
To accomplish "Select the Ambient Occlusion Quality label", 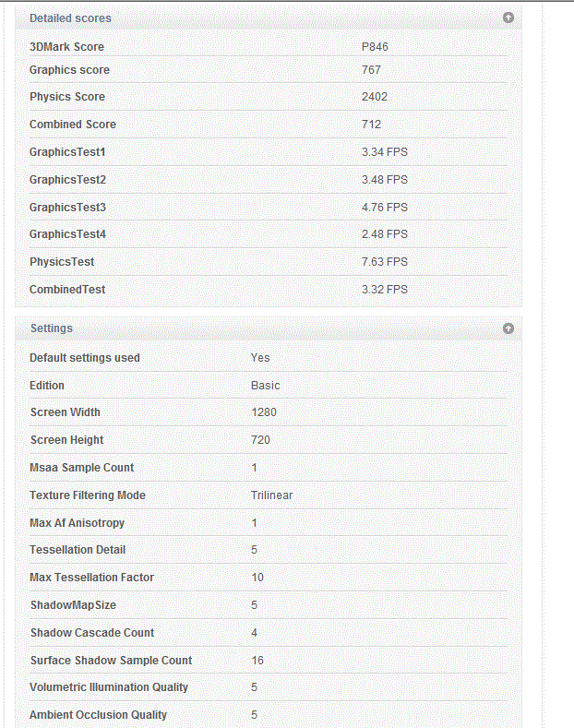I will (x=98, y=715).
